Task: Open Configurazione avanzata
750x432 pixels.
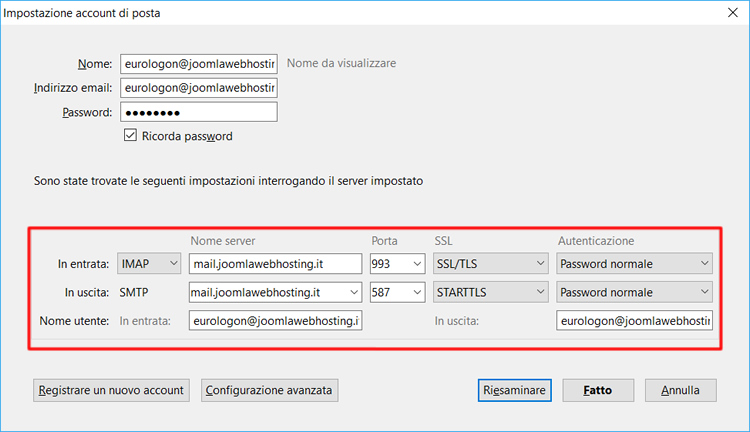Action: tap(270, 390)
